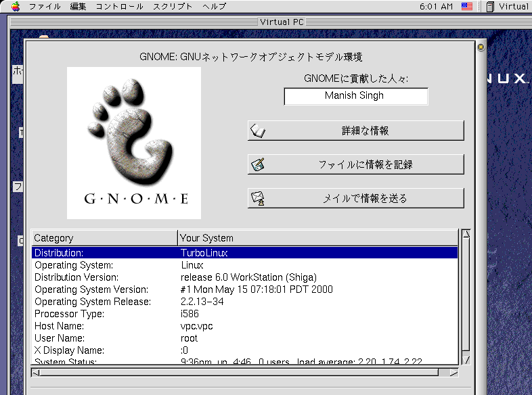The image size is (532, 395).
Task: Click the ファイルに情報を記録 button
Action: pos(355,164)
